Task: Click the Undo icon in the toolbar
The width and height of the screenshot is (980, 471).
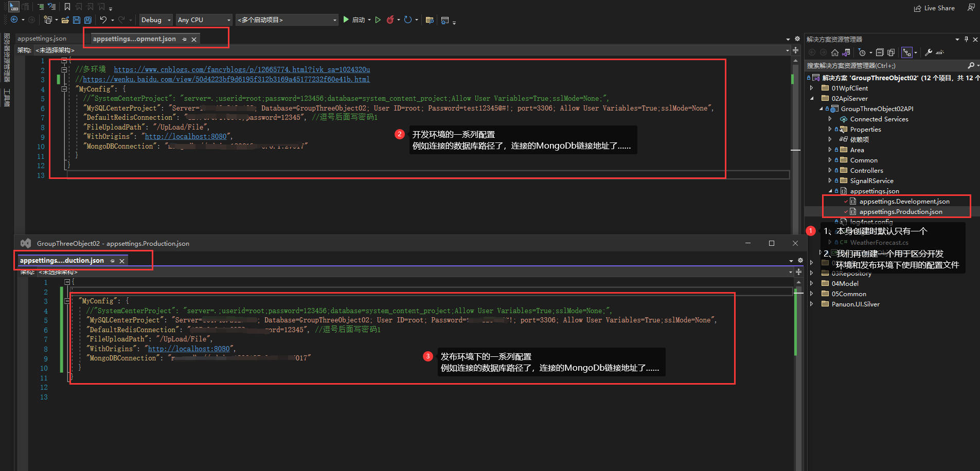Action: pyautogui.click(x=103, y=20)
